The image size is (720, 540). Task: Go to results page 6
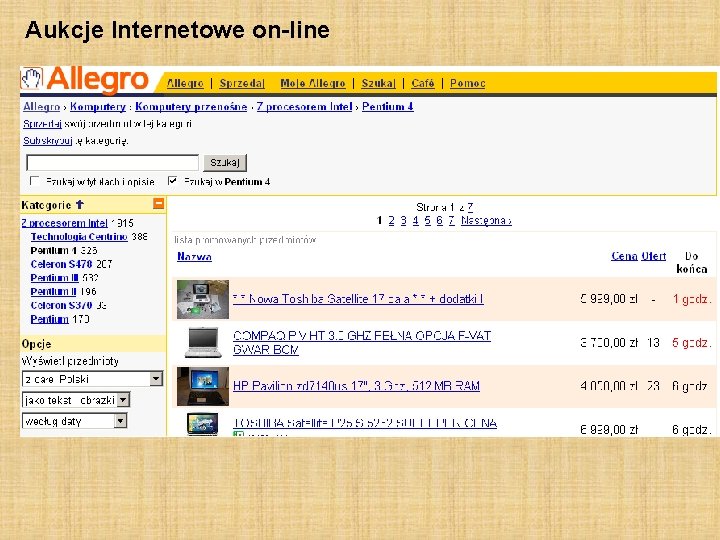click(x=439, y=220)
